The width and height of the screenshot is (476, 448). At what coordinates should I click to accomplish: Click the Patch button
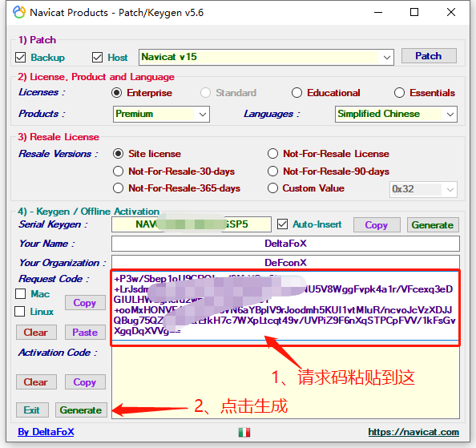point(429,56)
